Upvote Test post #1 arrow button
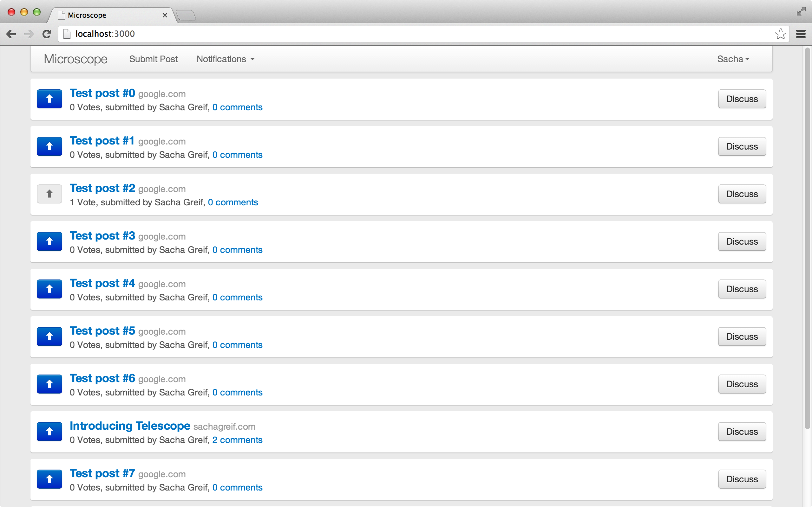 click(x=49, y=146)
